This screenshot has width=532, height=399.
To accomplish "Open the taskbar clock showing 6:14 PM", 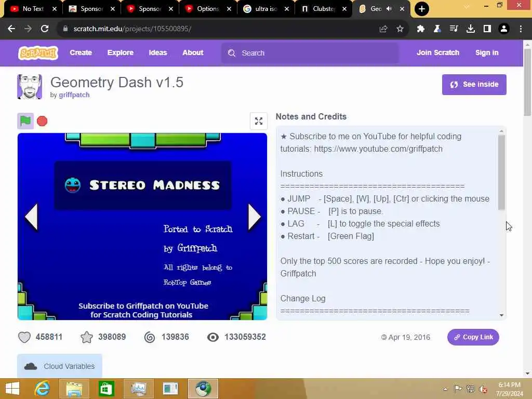I will pyautogui.click(x=509, y=389).
